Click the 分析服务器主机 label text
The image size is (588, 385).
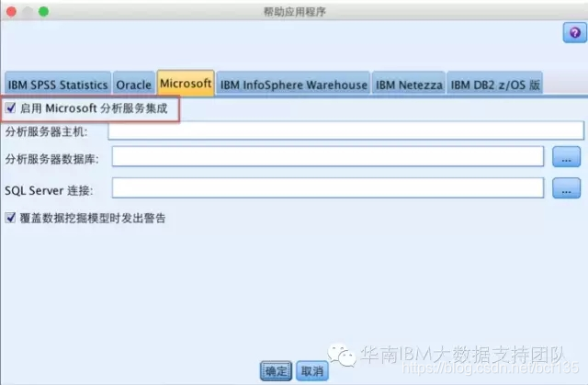point(46,131)
